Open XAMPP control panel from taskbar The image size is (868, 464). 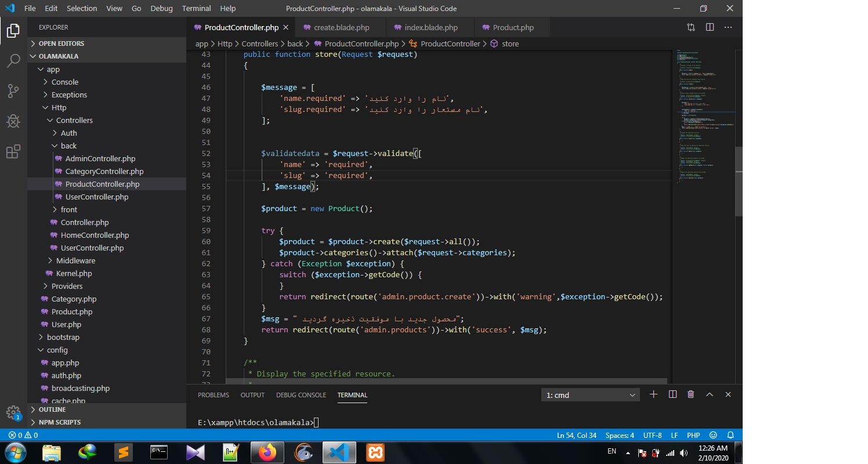click(x=374, y=452)
